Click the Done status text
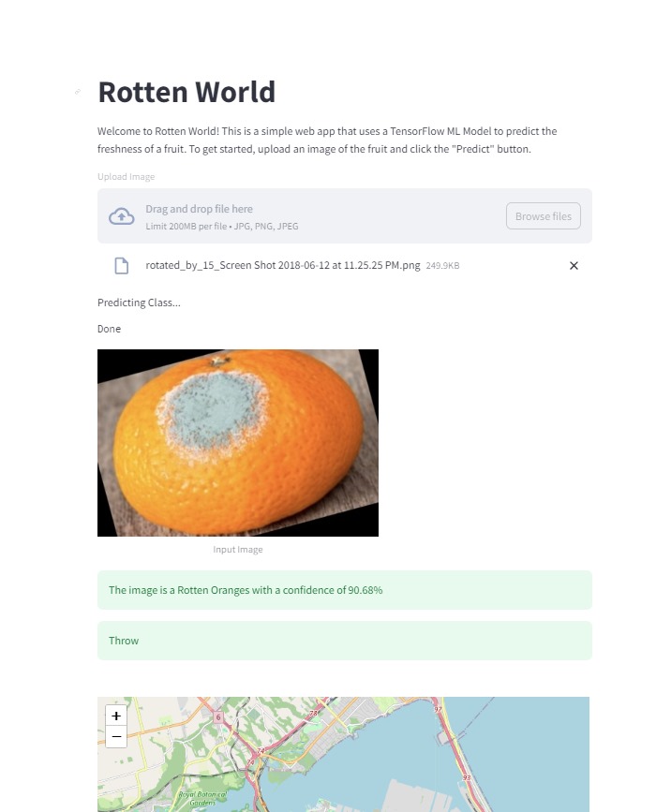This screenshot has width=656, height=812. point(108,328)
